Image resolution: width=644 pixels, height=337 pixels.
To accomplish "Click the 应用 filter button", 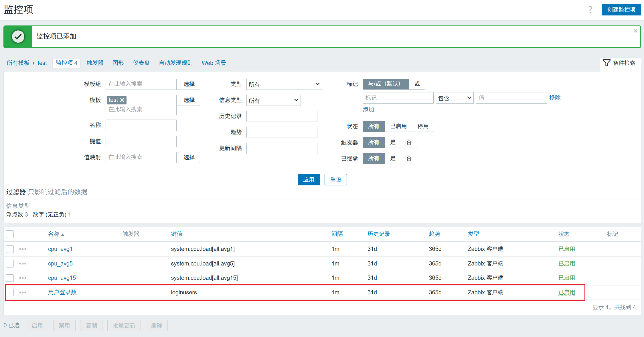I will pyautogui.click(x=309, y=180).
